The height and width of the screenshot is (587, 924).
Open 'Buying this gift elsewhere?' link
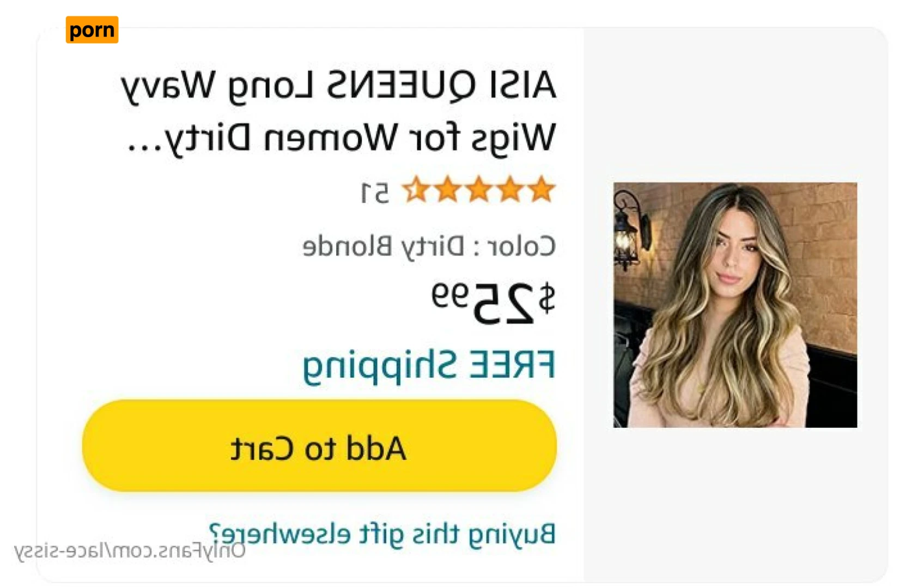(x=382, y=533)
